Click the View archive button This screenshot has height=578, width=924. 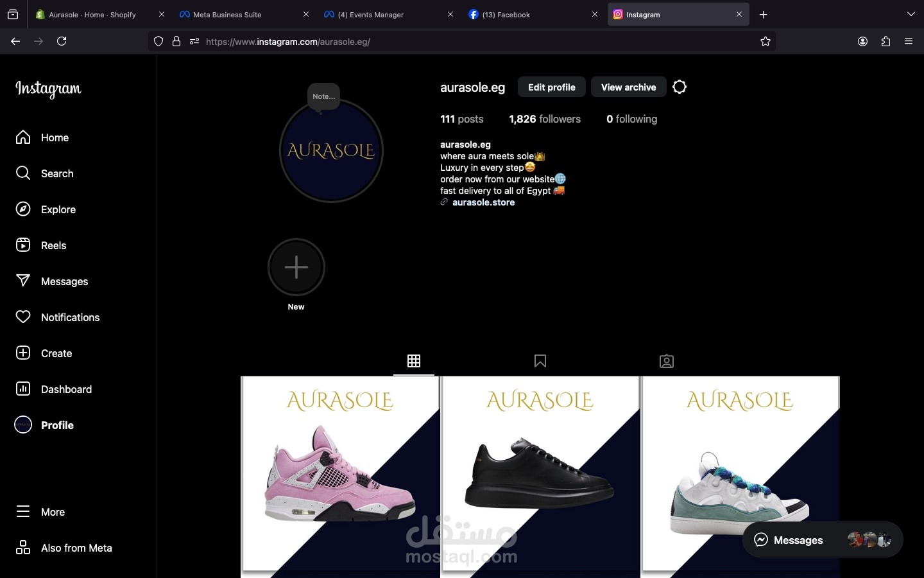click(629, 87)
